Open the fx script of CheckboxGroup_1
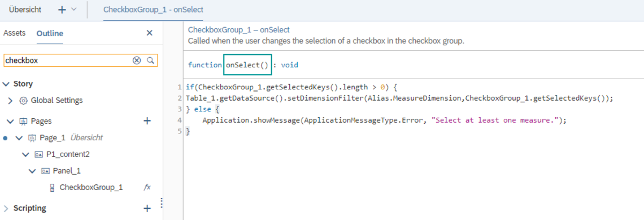The height and width of the screenshot is (220, 644). [147, 187]
